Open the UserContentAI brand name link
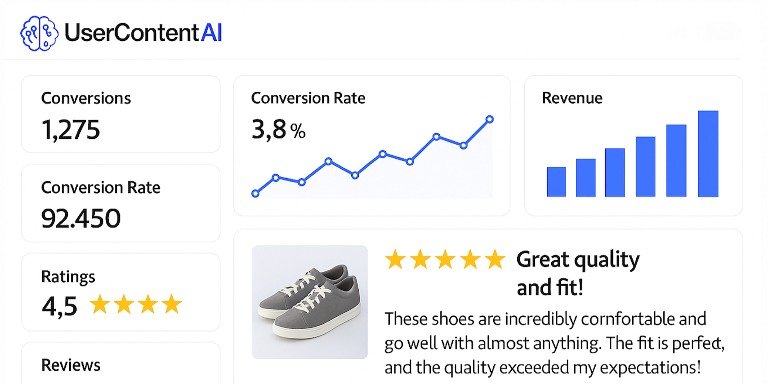The width and height of the screenshot is (768, 384). [143, 33]
